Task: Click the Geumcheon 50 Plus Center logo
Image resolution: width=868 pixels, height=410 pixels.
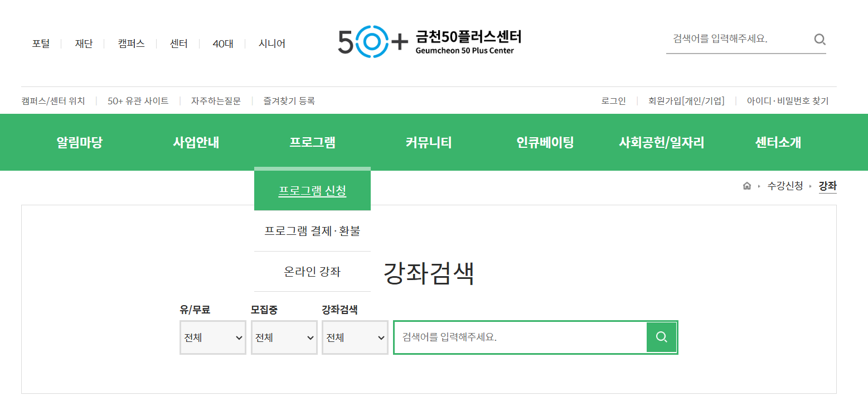Action: pos(429,41)
